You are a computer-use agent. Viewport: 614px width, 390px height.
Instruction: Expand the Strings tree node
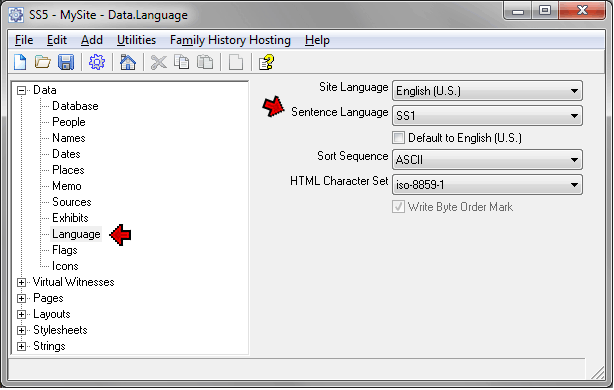(22, 347)
